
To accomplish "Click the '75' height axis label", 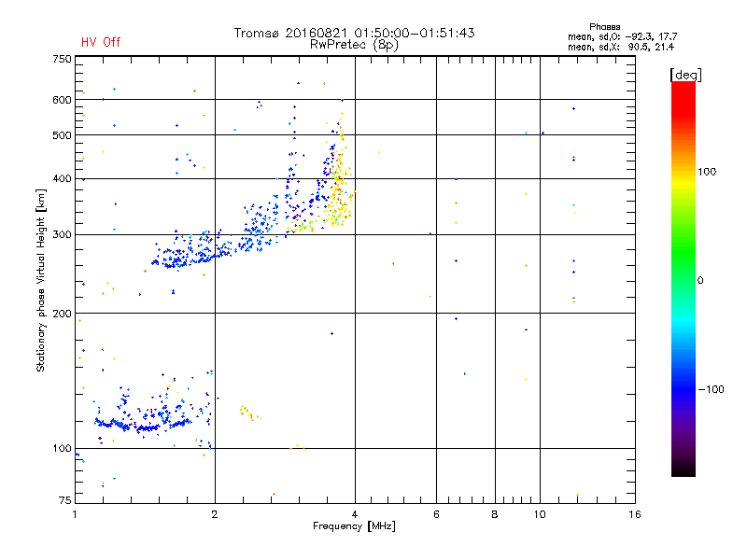I will click(65, 500).
